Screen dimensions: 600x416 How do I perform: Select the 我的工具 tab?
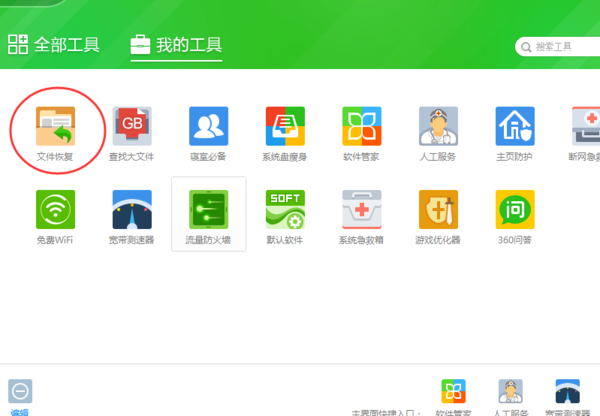tap(176, 45)
